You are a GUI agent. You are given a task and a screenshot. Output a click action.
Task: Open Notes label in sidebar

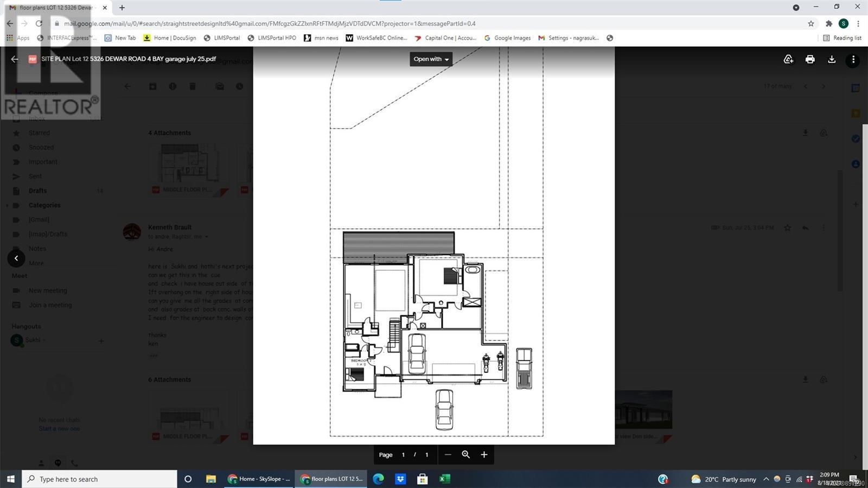tap(37, 249)
